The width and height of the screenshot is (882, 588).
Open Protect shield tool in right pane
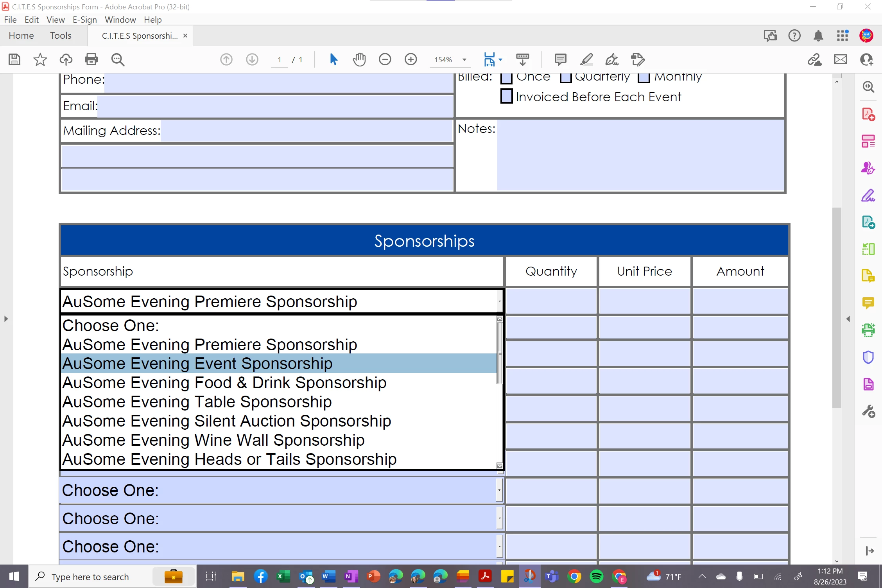[x=868, y=357]
